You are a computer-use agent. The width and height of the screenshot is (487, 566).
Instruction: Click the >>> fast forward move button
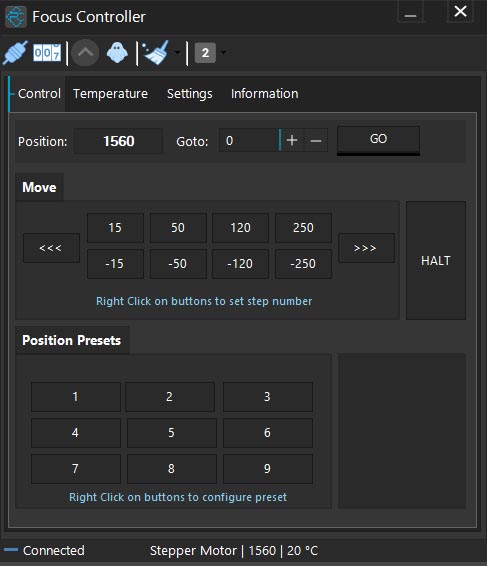366,248
